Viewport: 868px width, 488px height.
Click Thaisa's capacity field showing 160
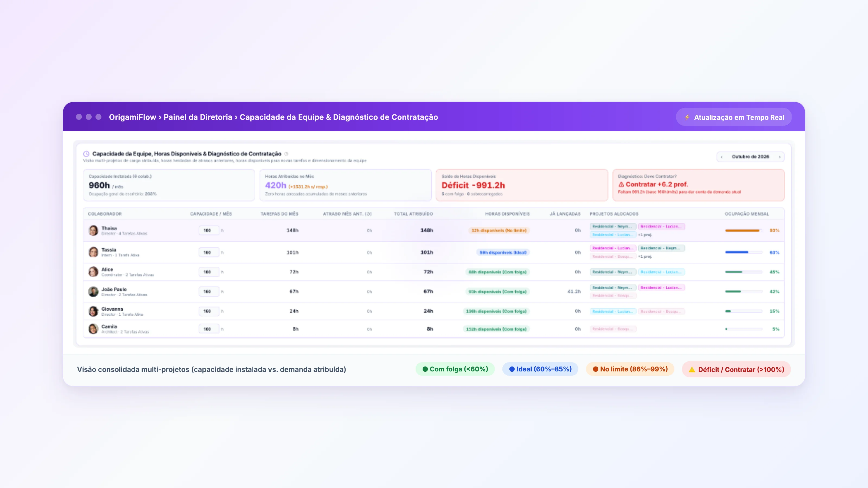point(209,230)
